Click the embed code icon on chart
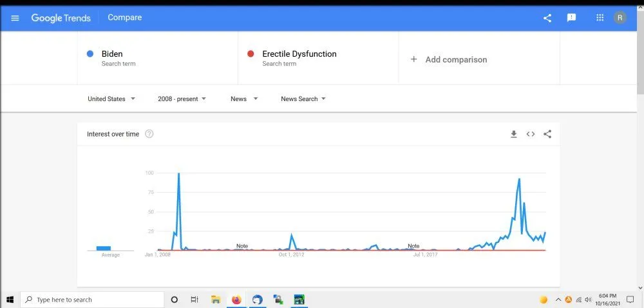 pos(531,134)
